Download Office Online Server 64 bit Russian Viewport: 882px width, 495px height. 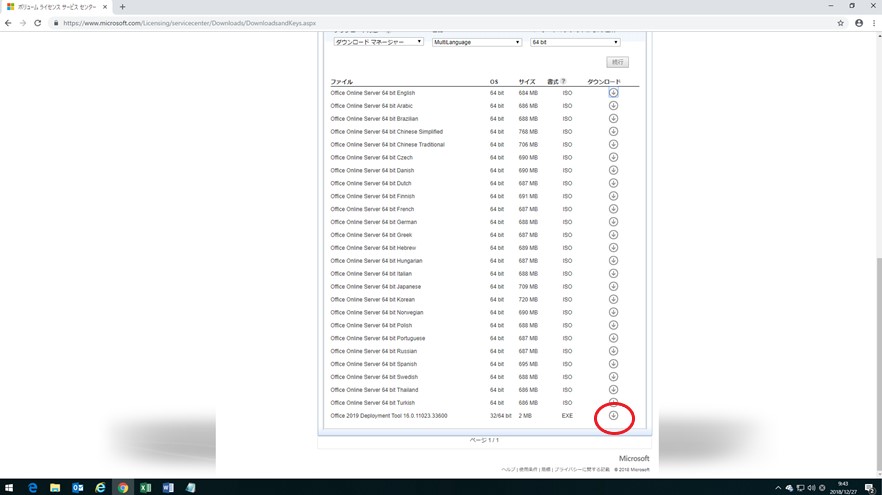pyautogui.click(x=613, y=352)
